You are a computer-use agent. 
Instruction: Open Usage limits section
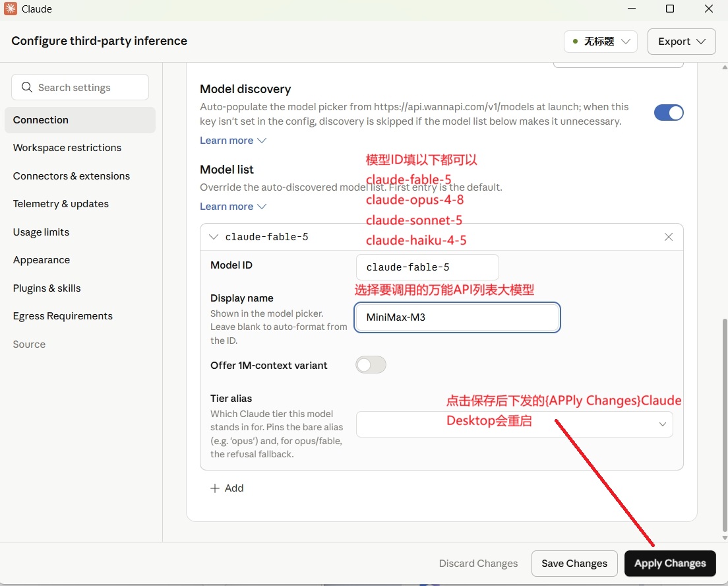point(41,232)
